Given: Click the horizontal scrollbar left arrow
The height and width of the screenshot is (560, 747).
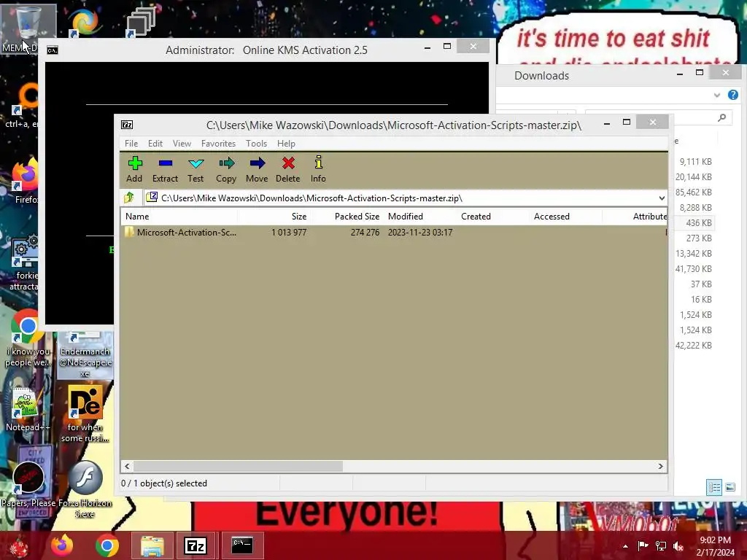Looking at the screenshot, I should click(x=127, y=466).
